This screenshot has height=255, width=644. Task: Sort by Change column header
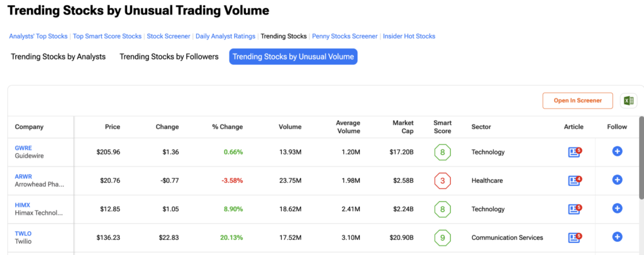[x=167, y=127]
